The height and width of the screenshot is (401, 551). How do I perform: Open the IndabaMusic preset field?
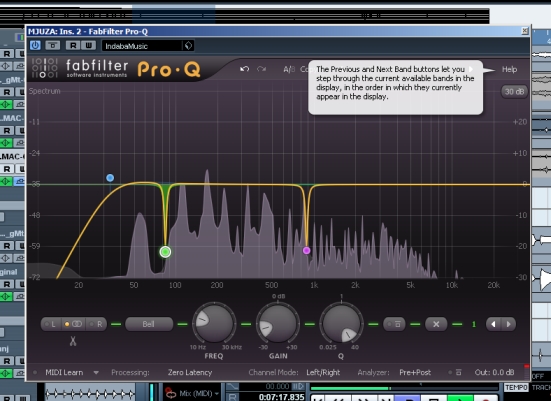[x=142, y=46]
